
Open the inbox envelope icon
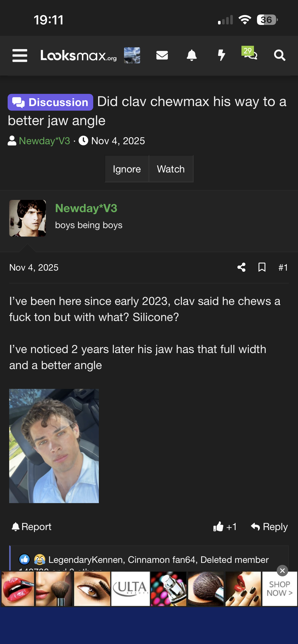[x=162, y=55]
